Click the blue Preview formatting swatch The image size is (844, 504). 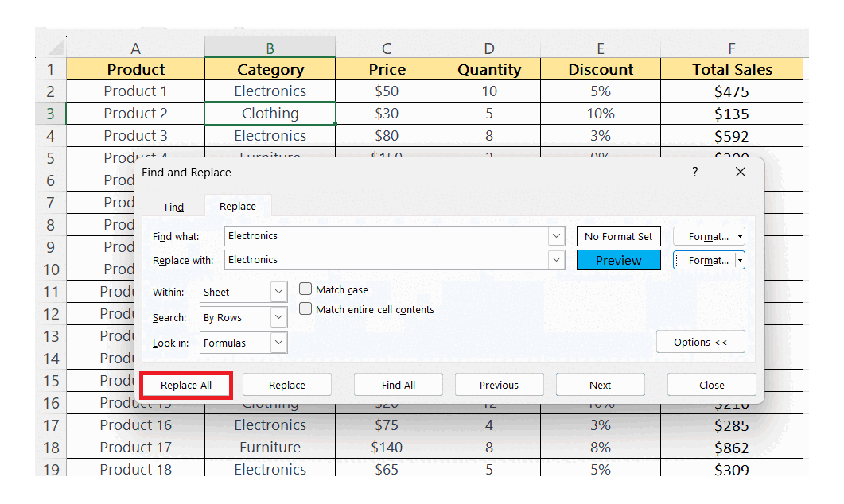(x=618, y=260)
